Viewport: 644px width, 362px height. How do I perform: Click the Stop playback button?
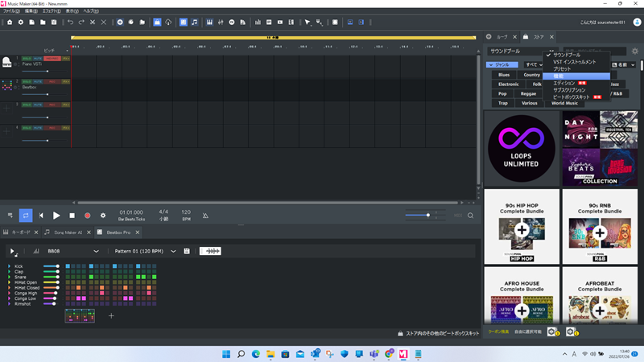point(72,216)
